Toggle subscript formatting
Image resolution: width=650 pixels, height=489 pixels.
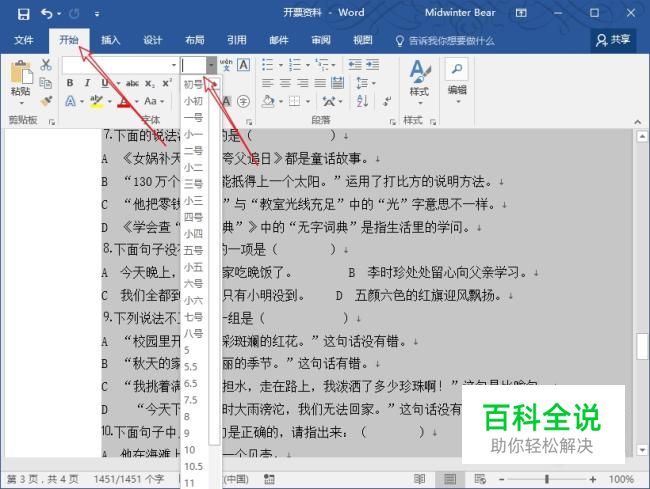150,83
